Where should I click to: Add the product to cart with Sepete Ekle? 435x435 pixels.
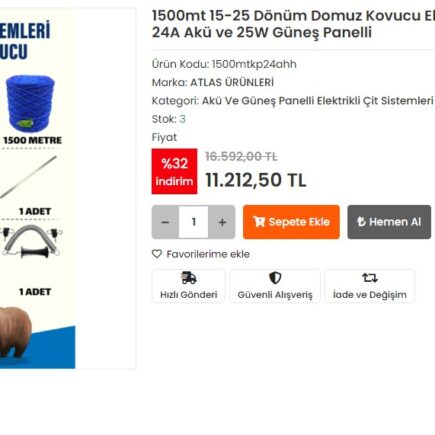click(291, 222)
